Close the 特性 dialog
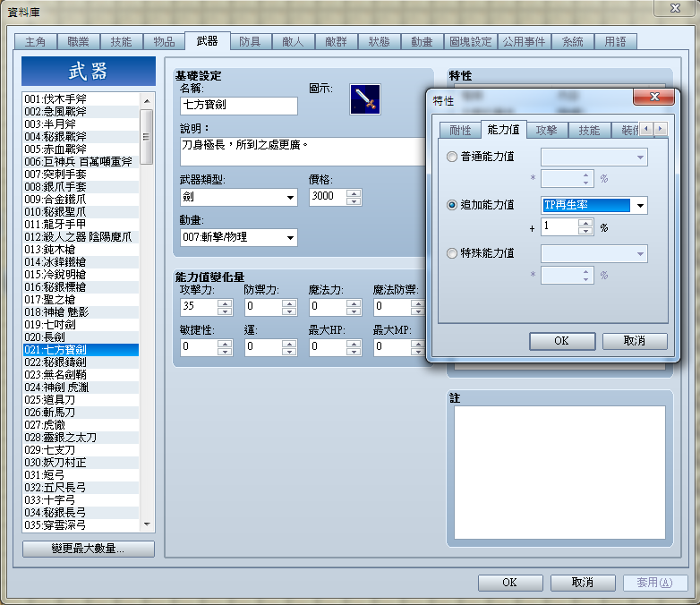 (654, 97)
